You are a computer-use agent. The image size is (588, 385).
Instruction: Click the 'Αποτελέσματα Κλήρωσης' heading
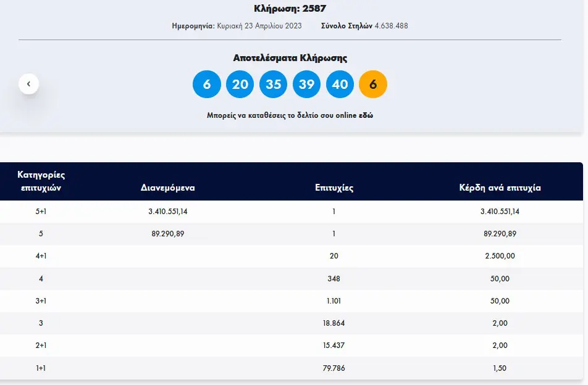coord(290,57)
